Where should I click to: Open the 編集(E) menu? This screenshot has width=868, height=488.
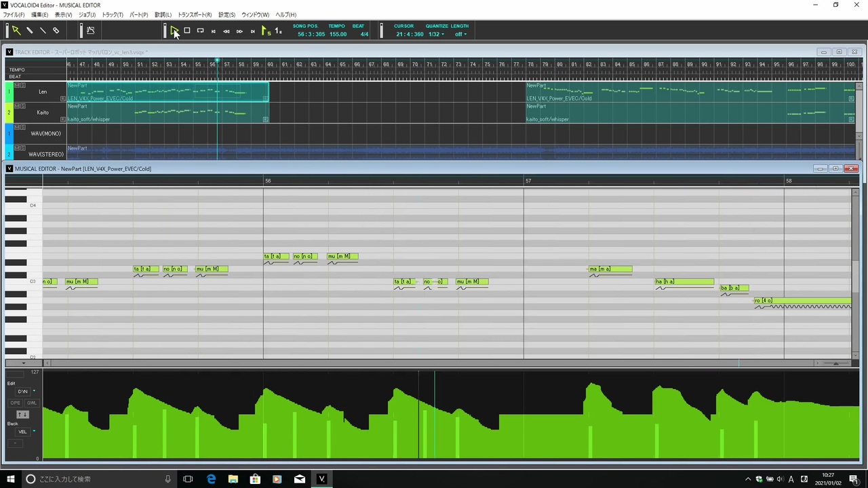coord(39,15)
